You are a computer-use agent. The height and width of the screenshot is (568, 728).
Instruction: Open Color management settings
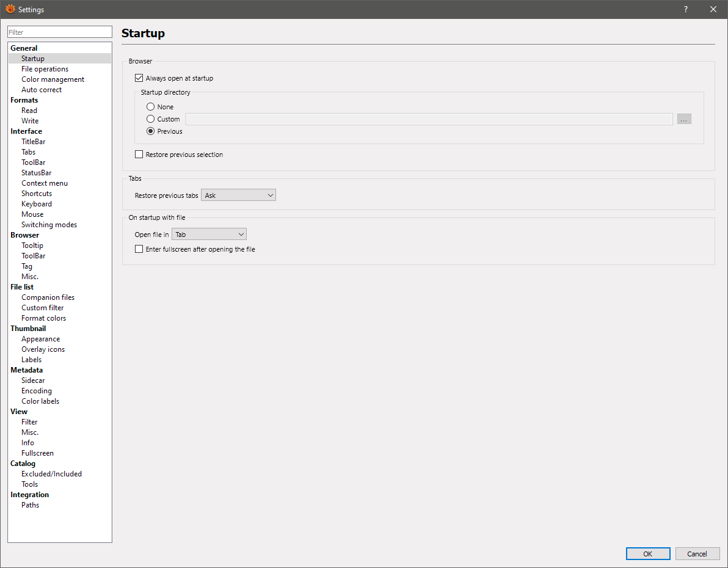pyautogui.click(x=53, y=79)
